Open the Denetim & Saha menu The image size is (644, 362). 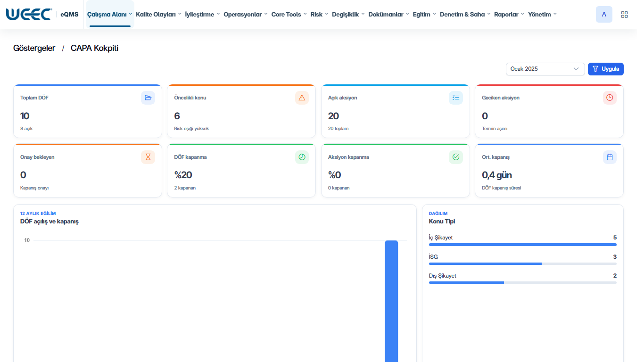pyautogui.click(x=465, y=15)
